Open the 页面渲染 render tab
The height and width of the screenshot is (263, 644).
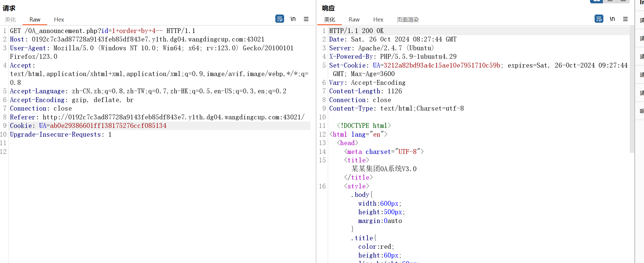click(x=408, y=20)
